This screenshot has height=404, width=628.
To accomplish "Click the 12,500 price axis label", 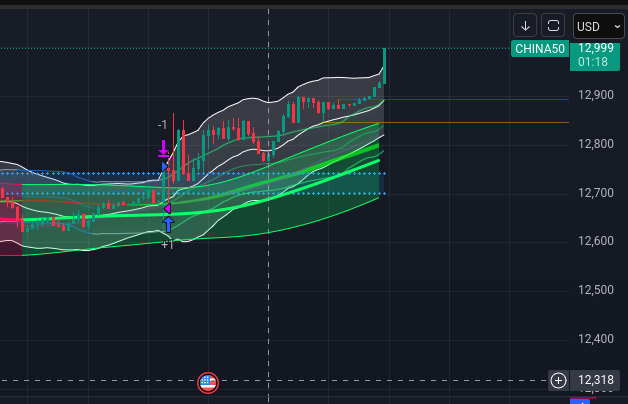I will (596, 290).
